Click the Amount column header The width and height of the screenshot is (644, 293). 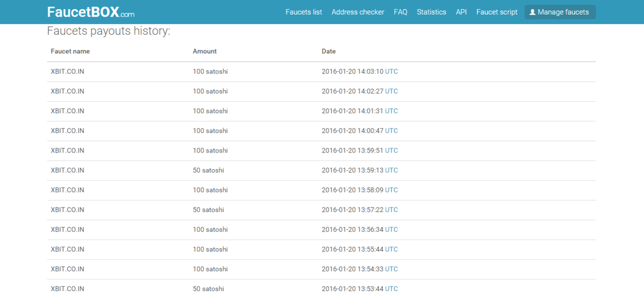(x=204, y=51)
